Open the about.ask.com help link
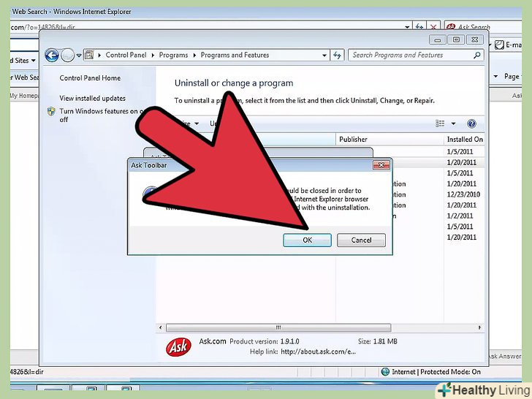 (318, 351)
